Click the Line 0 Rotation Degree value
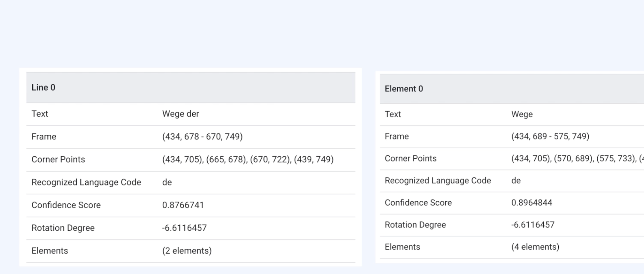 point(184,228)
